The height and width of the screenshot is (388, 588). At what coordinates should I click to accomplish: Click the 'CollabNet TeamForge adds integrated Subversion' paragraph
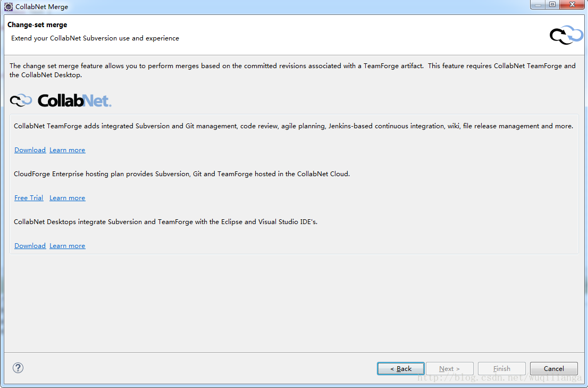293,126
